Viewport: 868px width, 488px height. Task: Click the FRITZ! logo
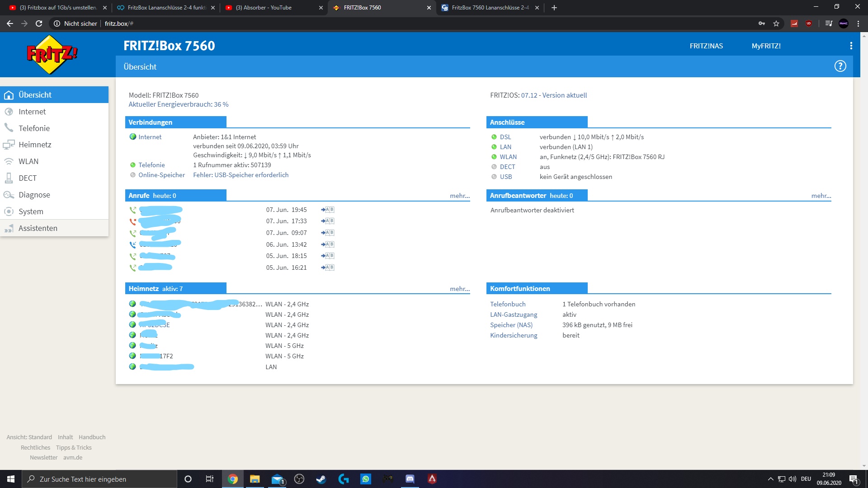point(52,55)
